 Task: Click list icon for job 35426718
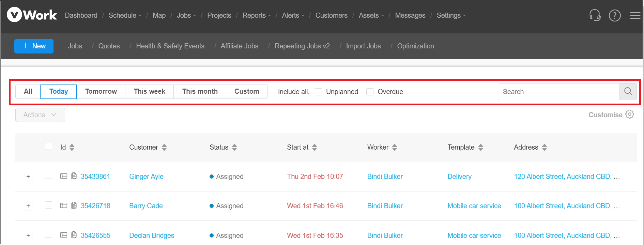pyautogui.click(x=64, y=205)
